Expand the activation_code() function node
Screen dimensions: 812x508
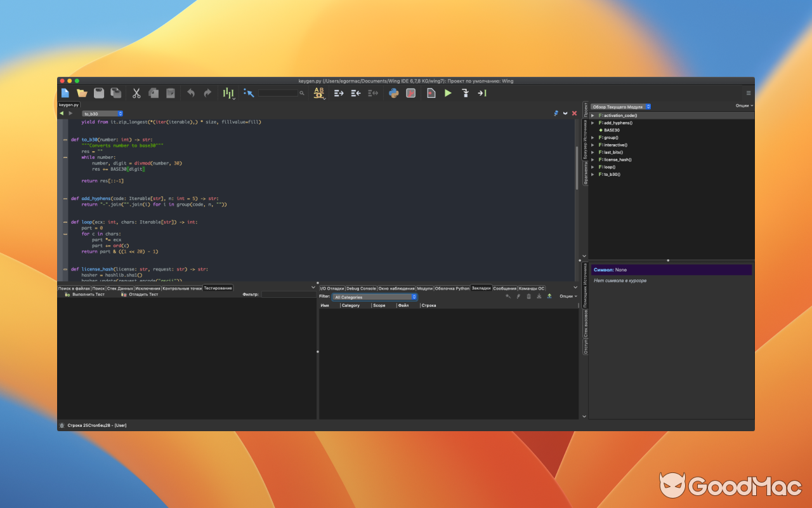point(593,116)
